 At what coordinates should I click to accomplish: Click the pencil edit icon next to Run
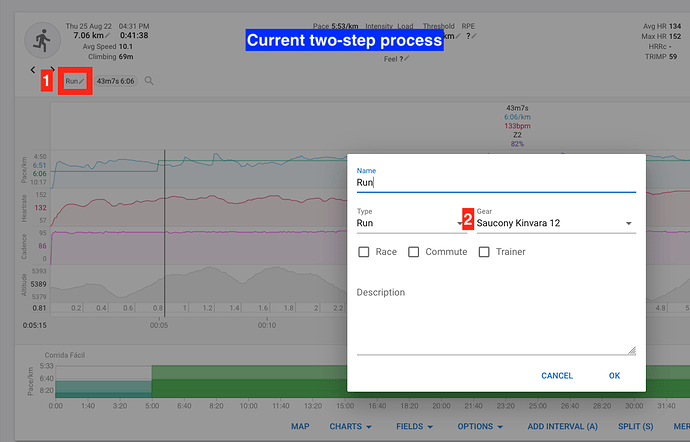(x=82, y=81)
